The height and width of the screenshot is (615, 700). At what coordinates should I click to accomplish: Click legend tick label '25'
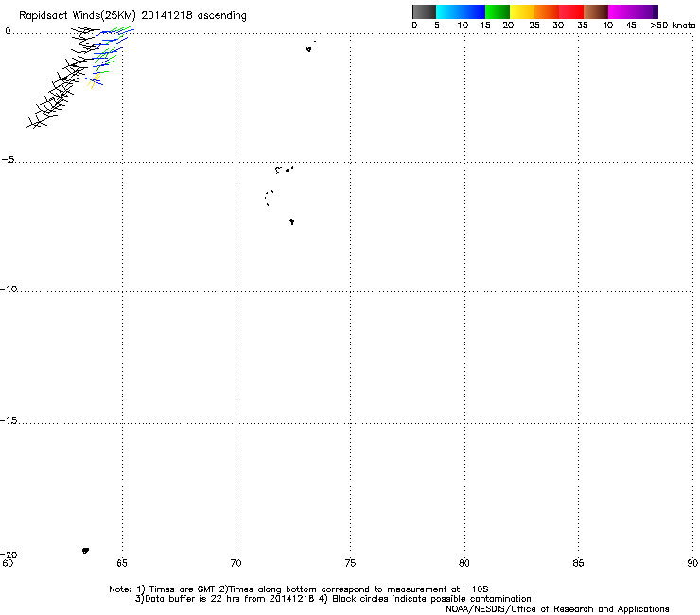point(534,26)
